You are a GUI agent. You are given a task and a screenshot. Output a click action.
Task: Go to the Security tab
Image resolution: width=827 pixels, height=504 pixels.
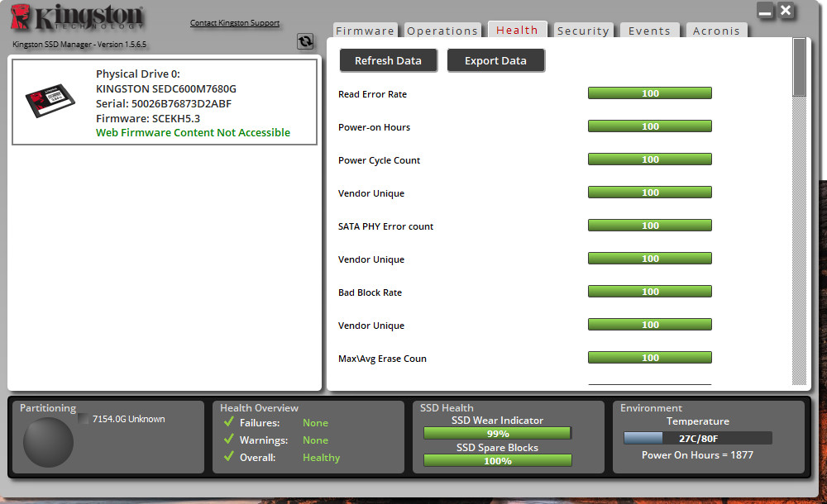click(x=583, y=31)
